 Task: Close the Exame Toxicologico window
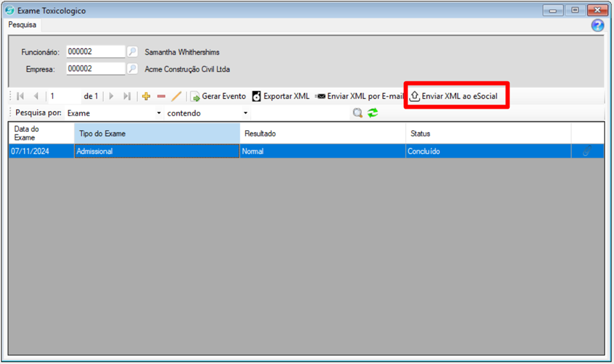598,10
